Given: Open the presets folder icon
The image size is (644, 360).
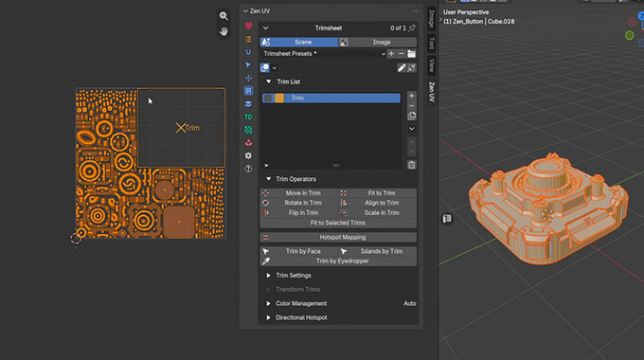Looking at the screenshot, I should click(x=412, y=54).
